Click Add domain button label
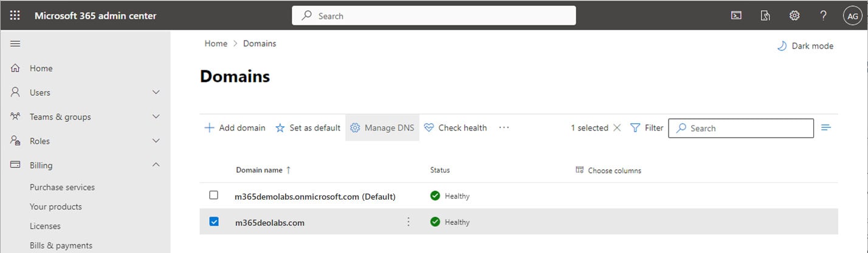The image size is (868, 253). [243, 128]
